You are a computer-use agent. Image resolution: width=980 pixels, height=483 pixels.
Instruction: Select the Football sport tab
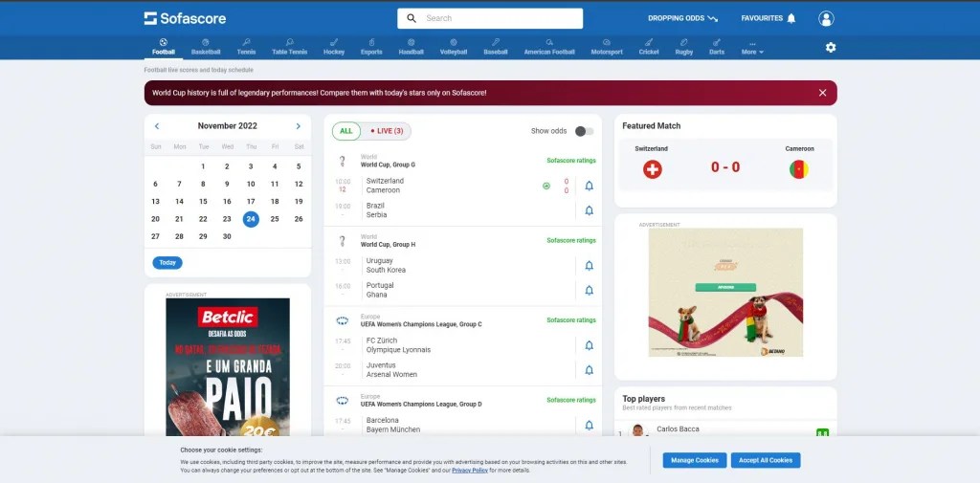pyautogui.click(x=163, y=47)
